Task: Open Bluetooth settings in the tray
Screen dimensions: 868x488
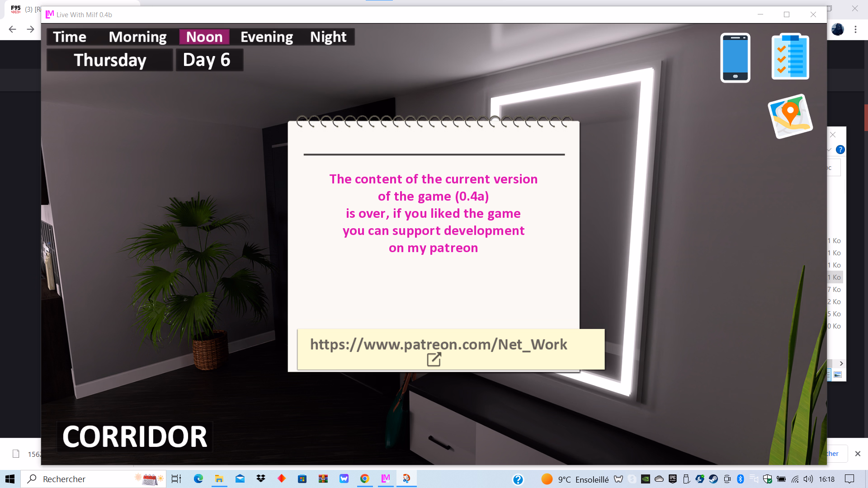Action: [x=741, y=479]
